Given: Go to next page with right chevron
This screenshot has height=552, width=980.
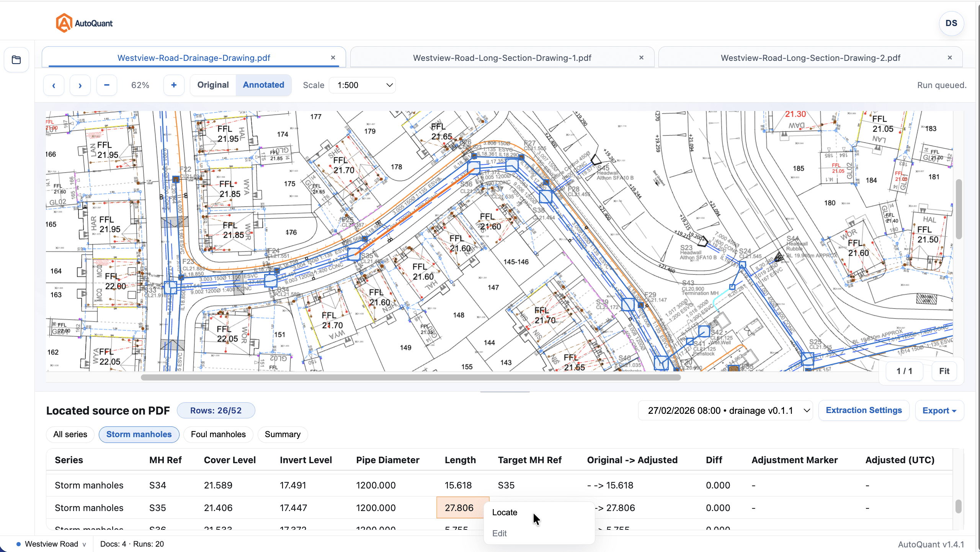Looking at the screenshot, I should coord(80,85).
